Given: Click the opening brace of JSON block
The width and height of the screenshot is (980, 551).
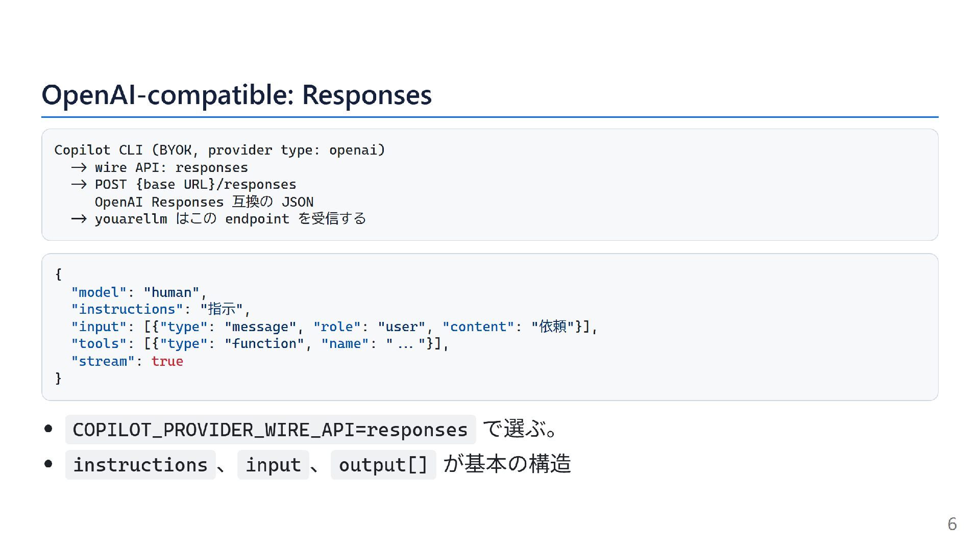Looking at the screenshot, I should (x=58, y=274).
